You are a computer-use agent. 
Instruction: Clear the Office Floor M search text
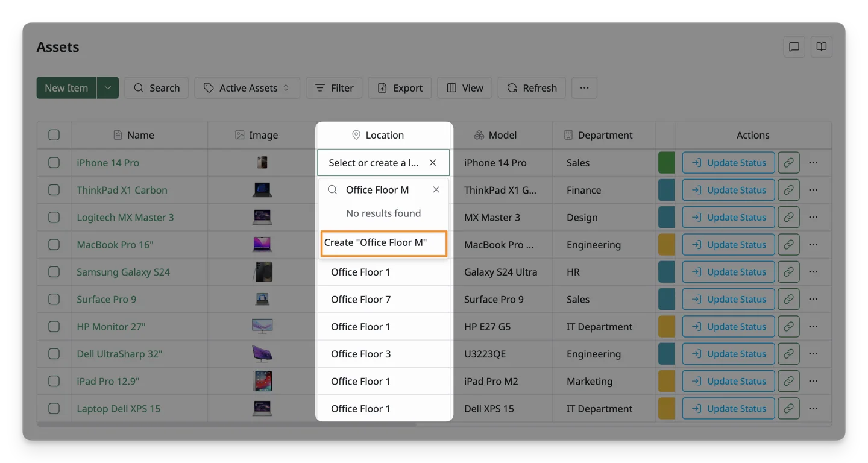[x=436, y=190]
